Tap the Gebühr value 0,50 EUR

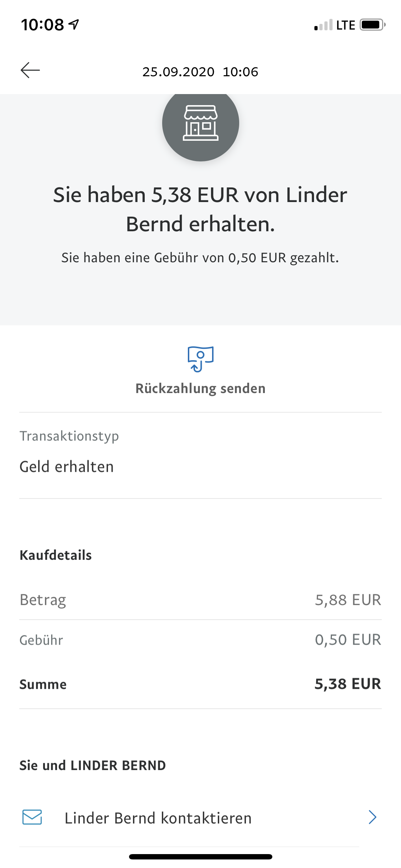[x=348, y=640]
